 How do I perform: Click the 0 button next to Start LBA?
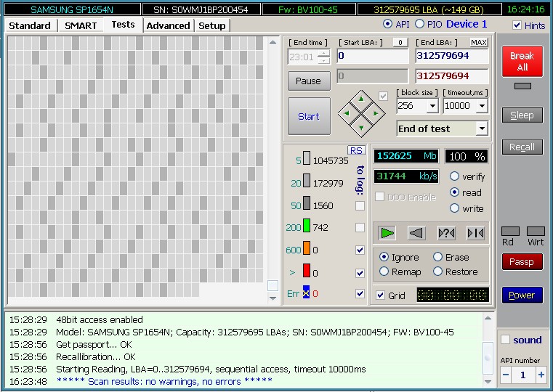[x=400, y=43]
